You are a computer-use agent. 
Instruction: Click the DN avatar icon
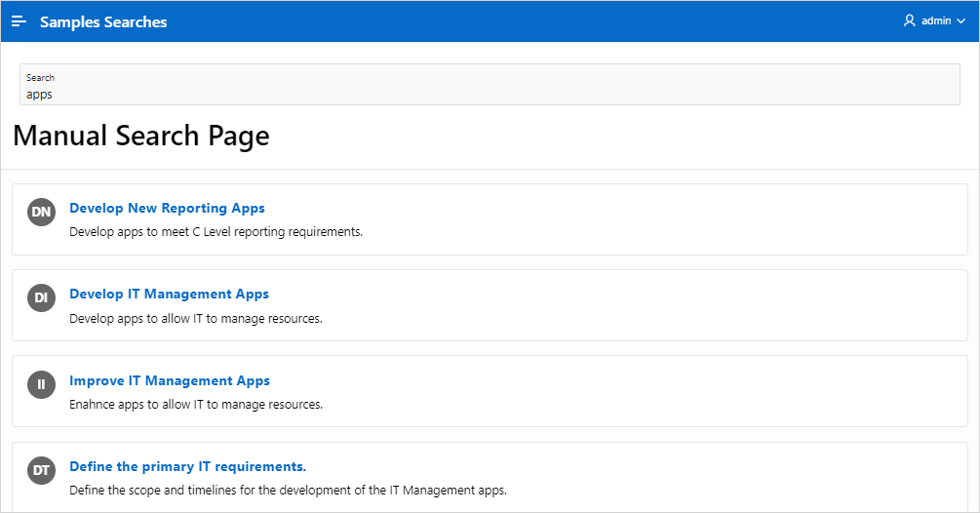click(41, 212)
